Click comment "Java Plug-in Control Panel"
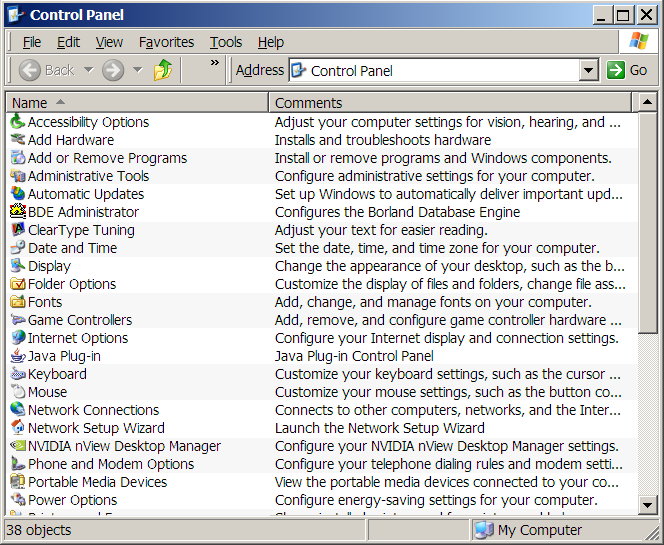The width and height of the screenshot is (664, 545). click(x=354, y=356)
